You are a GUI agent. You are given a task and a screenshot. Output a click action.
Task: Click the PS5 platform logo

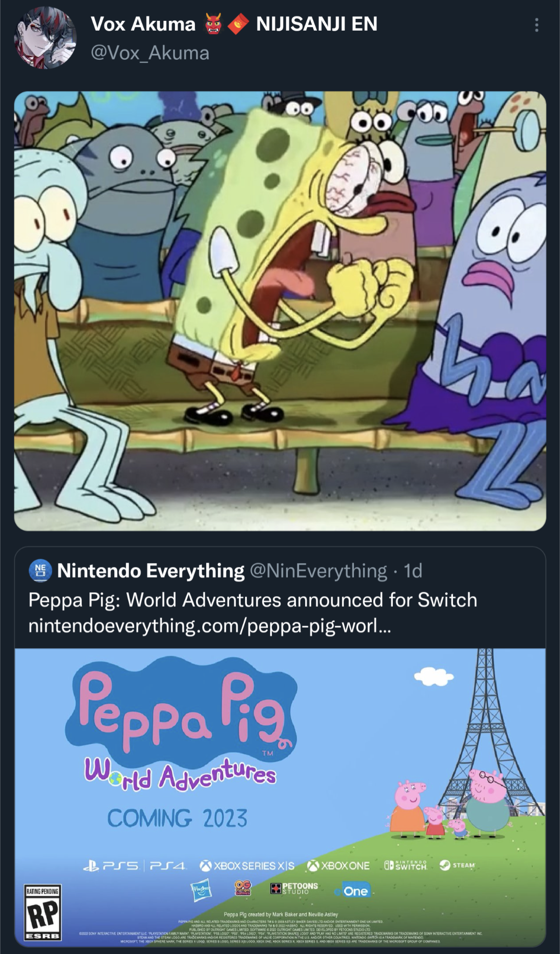111,866
